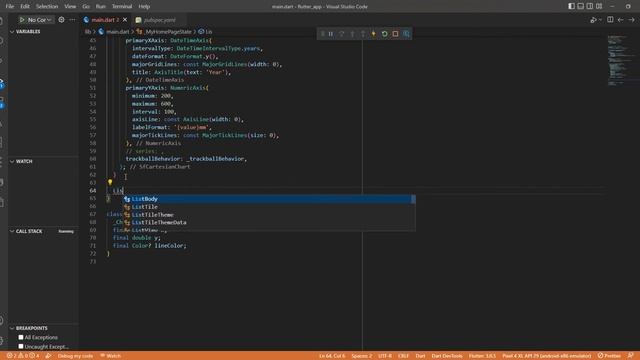
Task: Open the Run menu
Action: (x=100, y=7)
